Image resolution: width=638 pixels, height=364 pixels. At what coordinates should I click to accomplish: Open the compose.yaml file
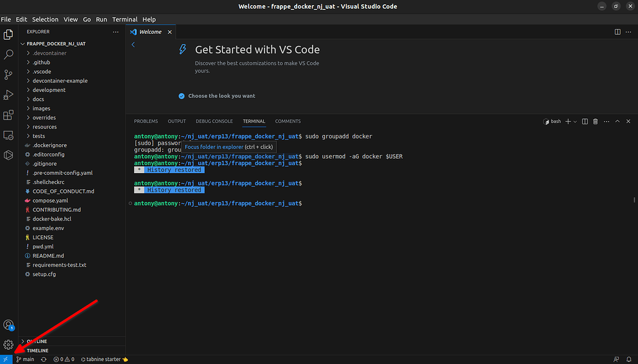[x=50, y=201]
